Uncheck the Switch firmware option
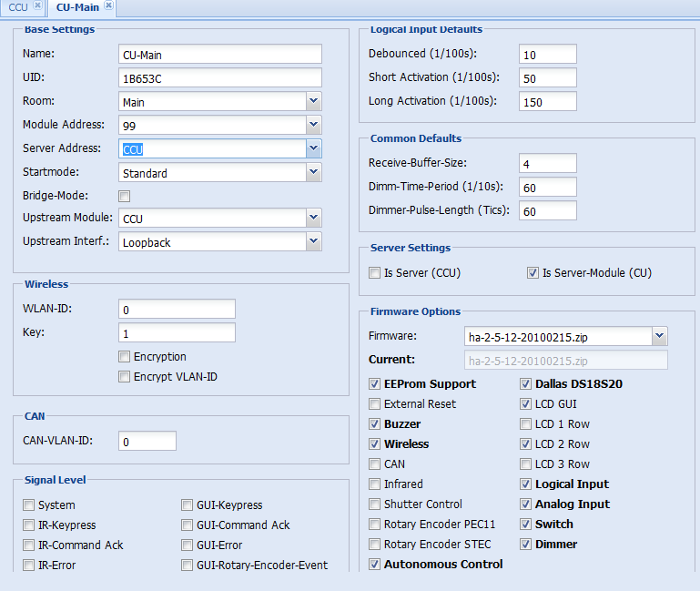Image resolution: width=700 pixels, height=591 pixels. pyautogui.click(x=526, y=524)
